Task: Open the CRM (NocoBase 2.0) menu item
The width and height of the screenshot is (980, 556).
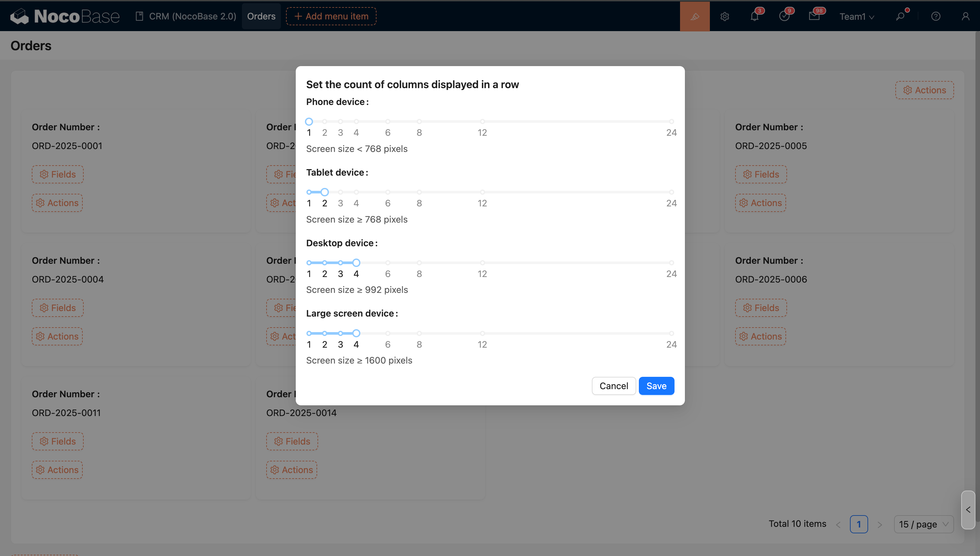Action: (186, 17)
